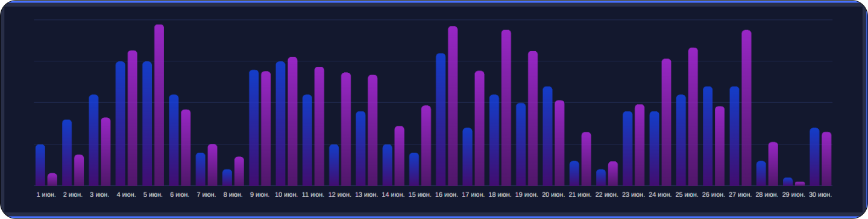Click the '24 июн.' date label

coord(660,195)
